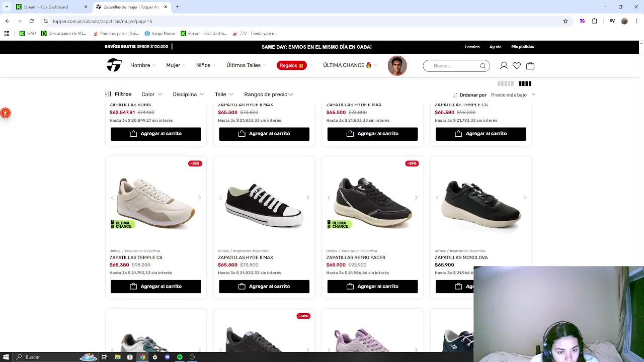The width and height of the screenshot is (644, 362).
Task: Open the Últimos Talles menu
Action: [x=246, y=65]
